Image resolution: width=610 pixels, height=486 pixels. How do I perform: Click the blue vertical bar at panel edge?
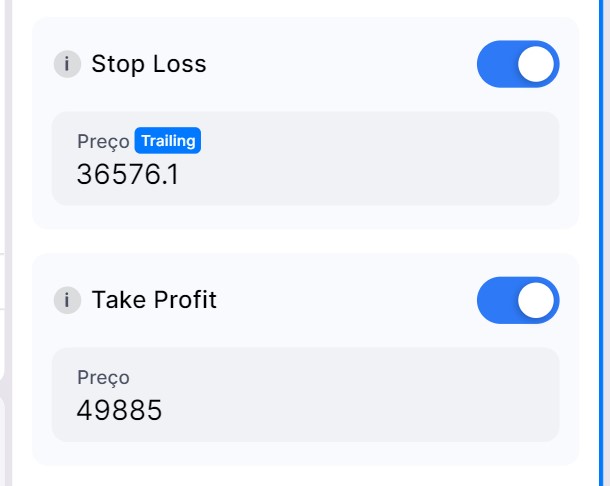click(x=601, y=243)
